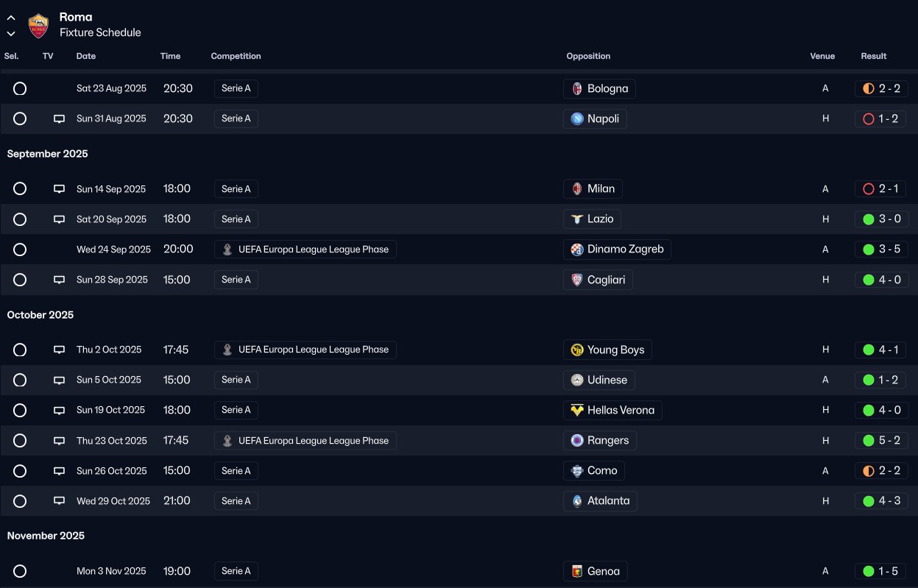Open the Serie A button, Udinese row
Viewport: 918px width, 588px height.
point(236,380)
